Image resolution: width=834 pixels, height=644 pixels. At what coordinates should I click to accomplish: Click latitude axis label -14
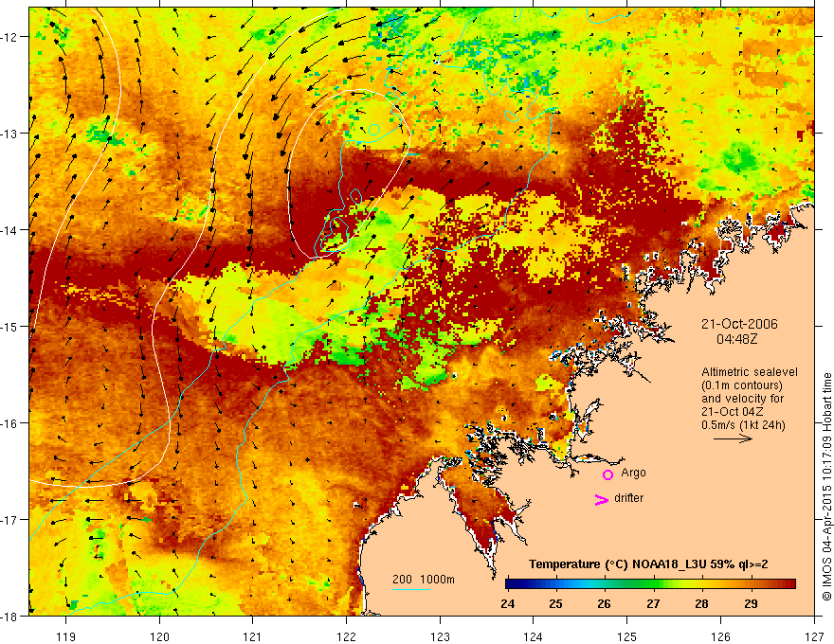click(8, 230)
